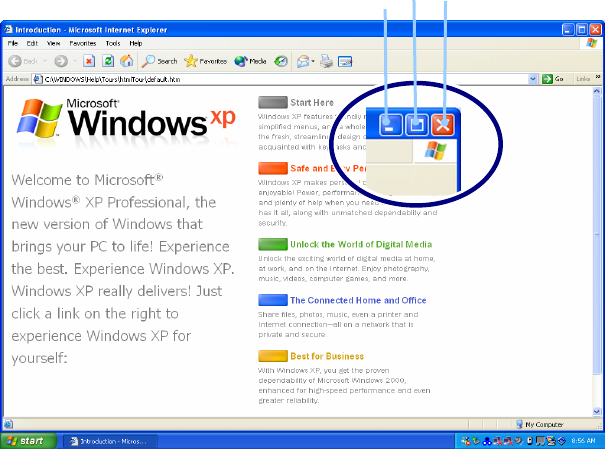Click the toolbar icon right of Print
The height and width of the screenshot is (449, 605).
[345, 61]
